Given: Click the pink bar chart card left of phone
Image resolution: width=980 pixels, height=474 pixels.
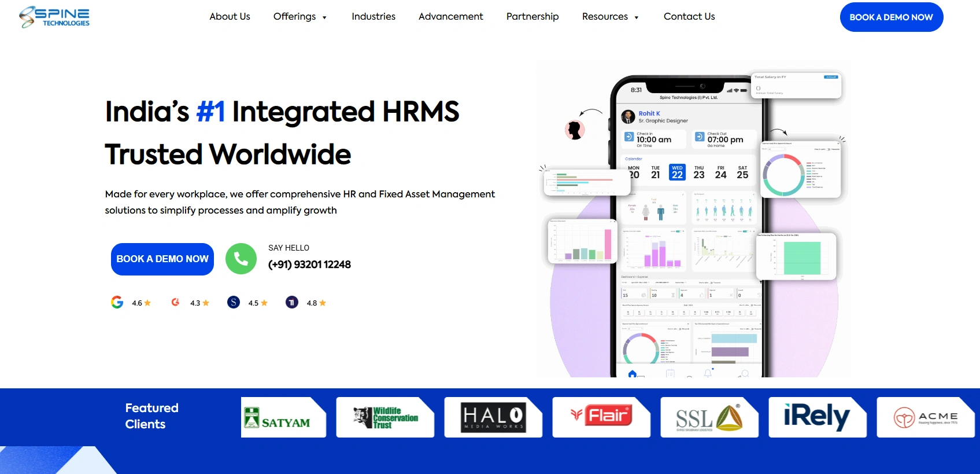Looking at the screenshot, I should click(x=583, y=241).
